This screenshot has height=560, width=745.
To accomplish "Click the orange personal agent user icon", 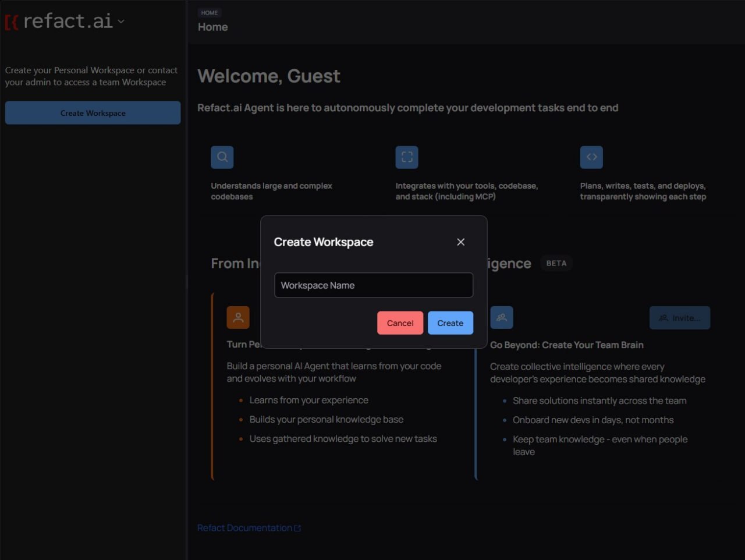I will (238, 318).
